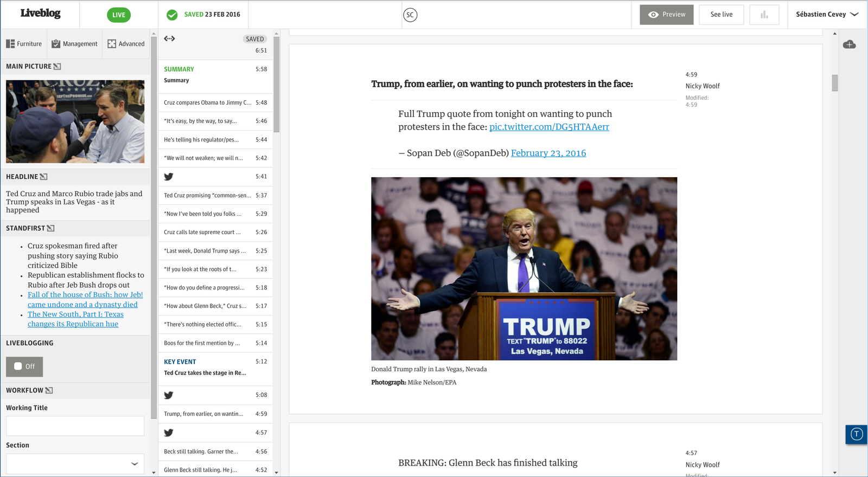Screen dimensions: 868x477
Task: Click the edit icon beside HEADLINE
Action: (x=44, y=177)
